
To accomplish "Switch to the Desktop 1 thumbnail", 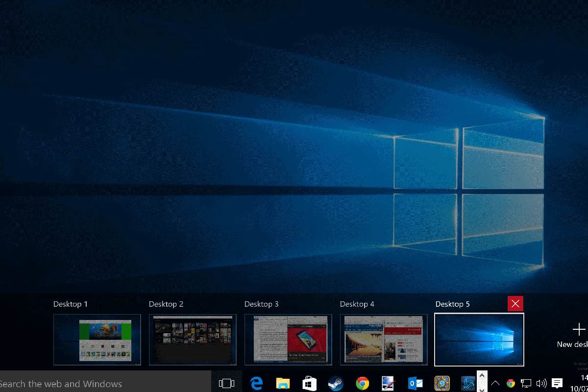I will tap(97, 340).
